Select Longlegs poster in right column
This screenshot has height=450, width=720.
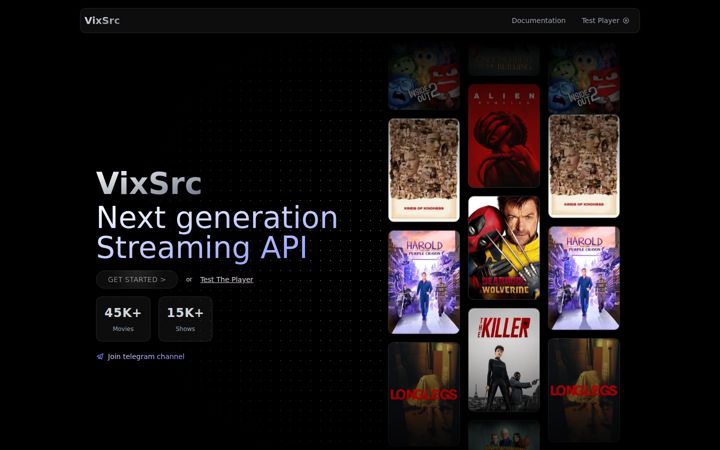point(584,390)
